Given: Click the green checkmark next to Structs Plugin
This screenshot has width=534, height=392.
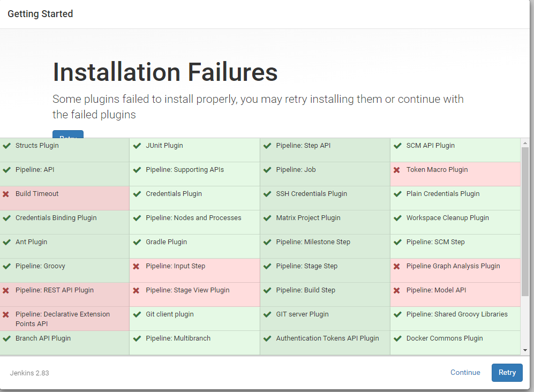Looking at the screenshot, I should [7, 145].
